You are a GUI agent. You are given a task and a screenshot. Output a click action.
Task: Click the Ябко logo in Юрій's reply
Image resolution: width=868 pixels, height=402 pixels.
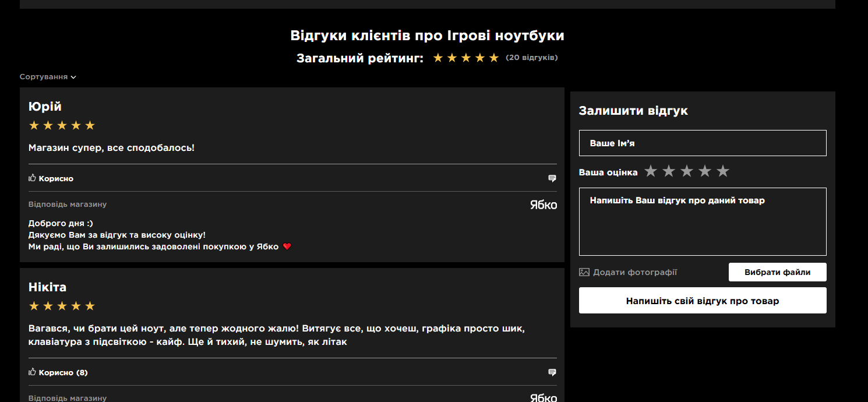pos(543,205)
